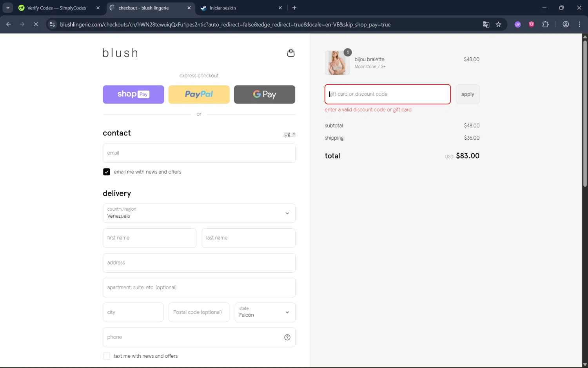The image size is (588, 368).
Task: Close the Iniciar sesión tab
Action: point(280,8)
